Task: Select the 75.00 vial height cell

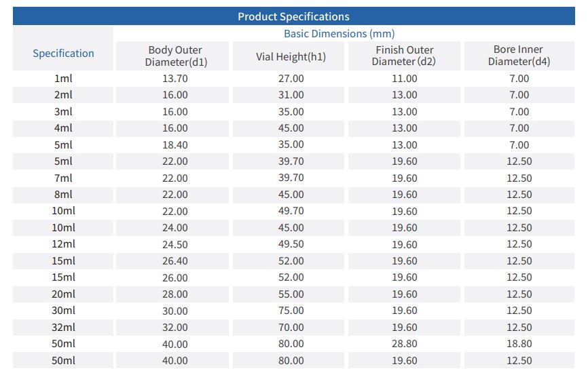Action: coord(291,311)
